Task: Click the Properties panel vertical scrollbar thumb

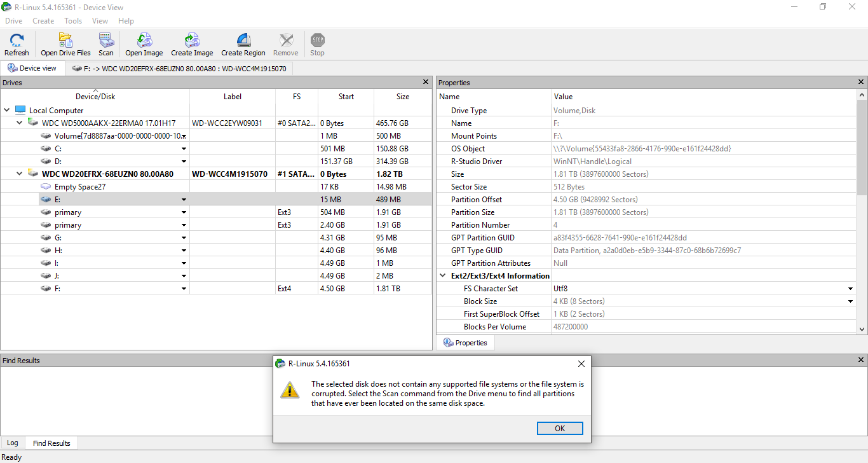Action: pos(862,147)
